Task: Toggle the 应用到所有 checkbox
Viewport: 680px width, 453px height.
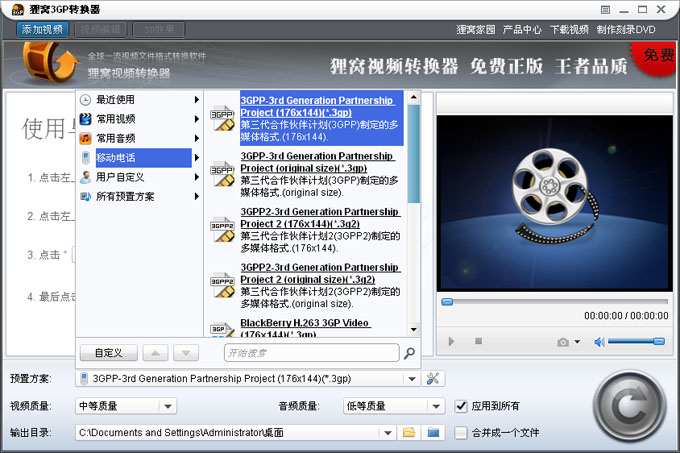Action: pyautogui.click(x=461, y=406)
